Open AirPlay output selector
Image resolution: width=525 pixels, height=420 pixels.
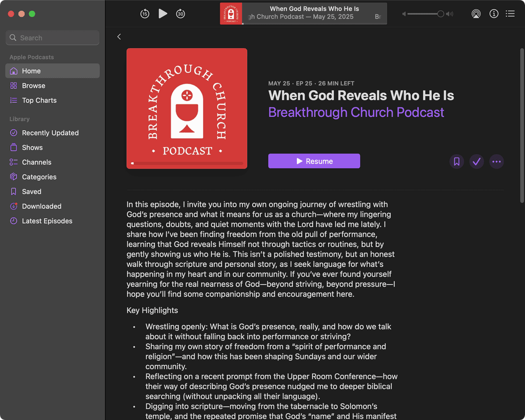point(476,14)
